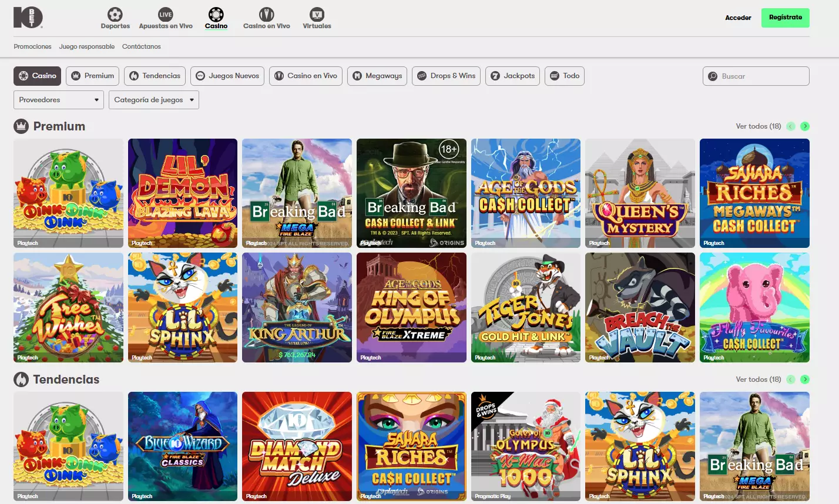Open the Deportes soccer ball icon
The height and width of the screenshot is (504, 839).
click(x=115, y=14)
